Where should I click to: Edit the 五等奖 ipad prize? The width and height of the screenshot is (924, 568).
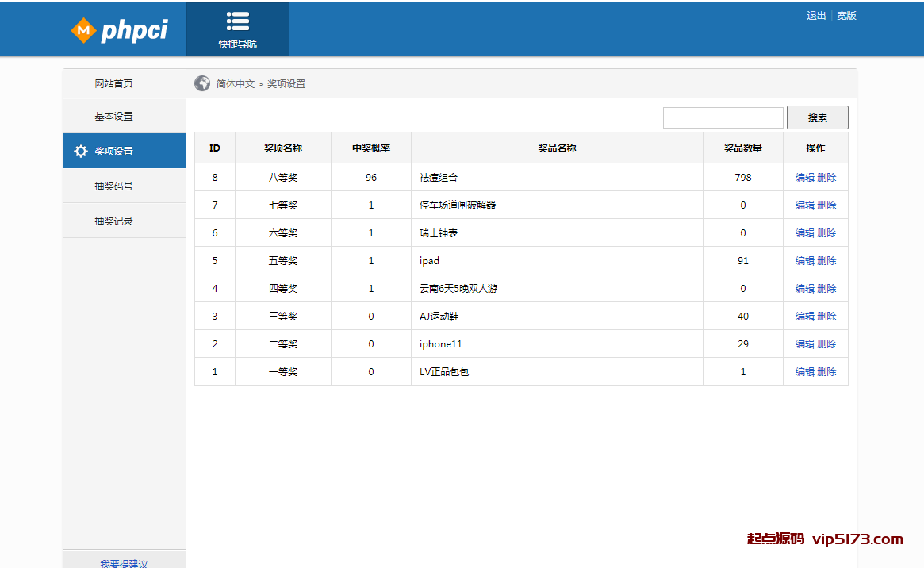tap(804, 261)
